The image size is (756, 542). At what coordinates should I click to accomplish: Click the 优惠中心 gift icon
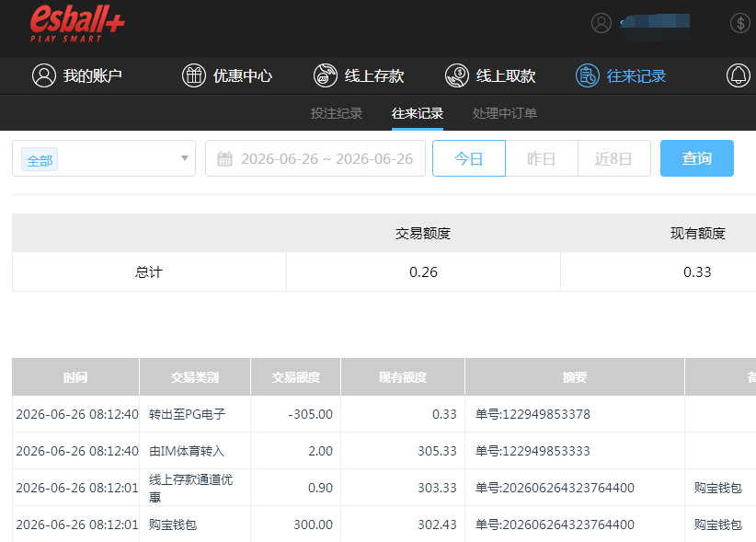(194, 75)
